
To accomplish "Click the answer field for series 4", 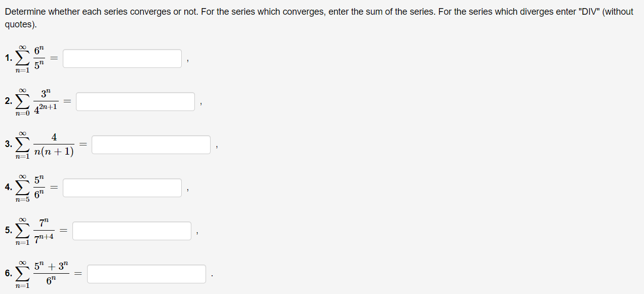I will (x=122, y=188).
